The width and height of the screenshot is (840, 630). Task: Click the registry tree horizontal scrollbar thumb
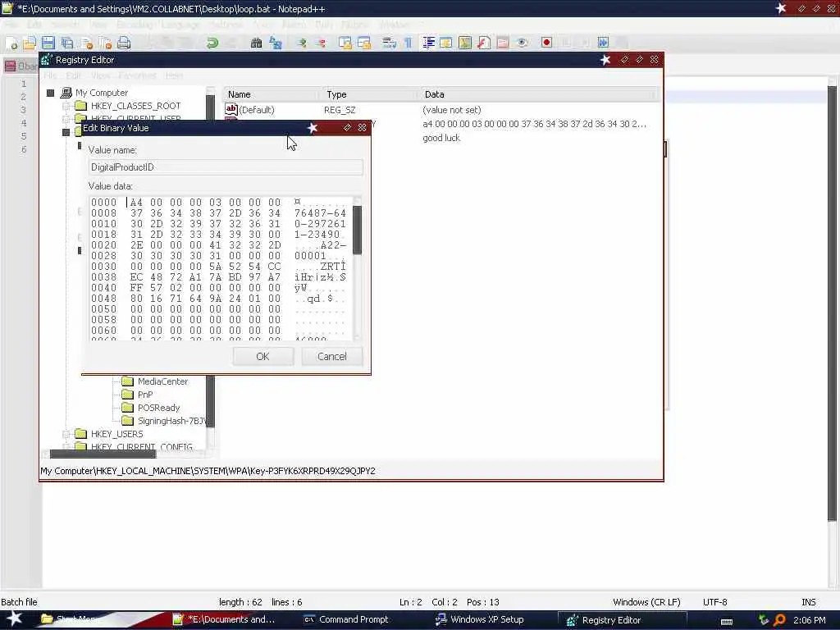point(103,454)
